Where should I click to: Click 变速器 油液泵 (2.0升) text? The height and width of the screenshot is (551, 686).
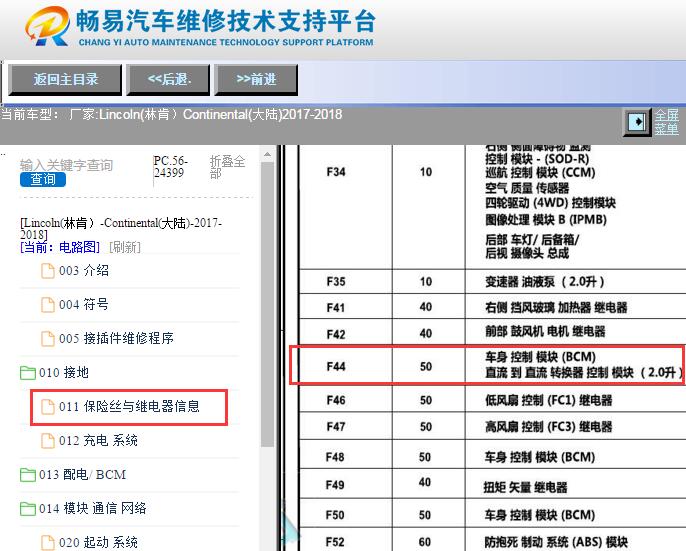tap(545, 281)
